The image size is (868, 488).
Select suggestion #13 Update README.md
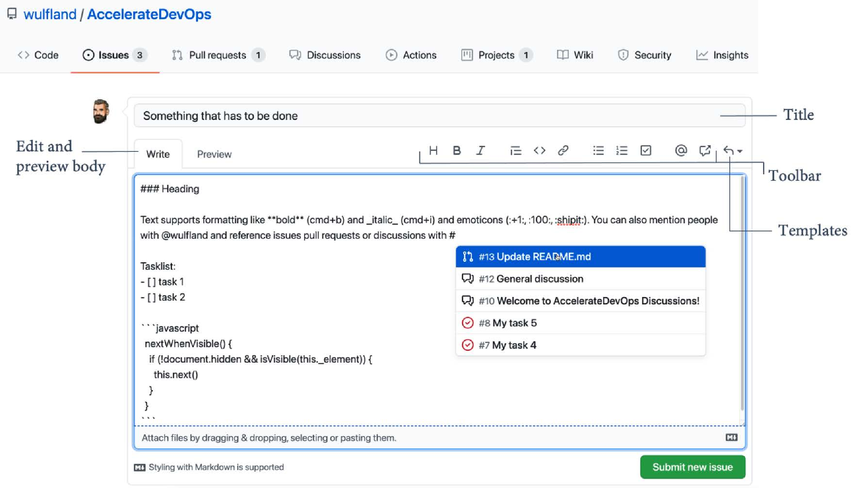click(580, 257)
